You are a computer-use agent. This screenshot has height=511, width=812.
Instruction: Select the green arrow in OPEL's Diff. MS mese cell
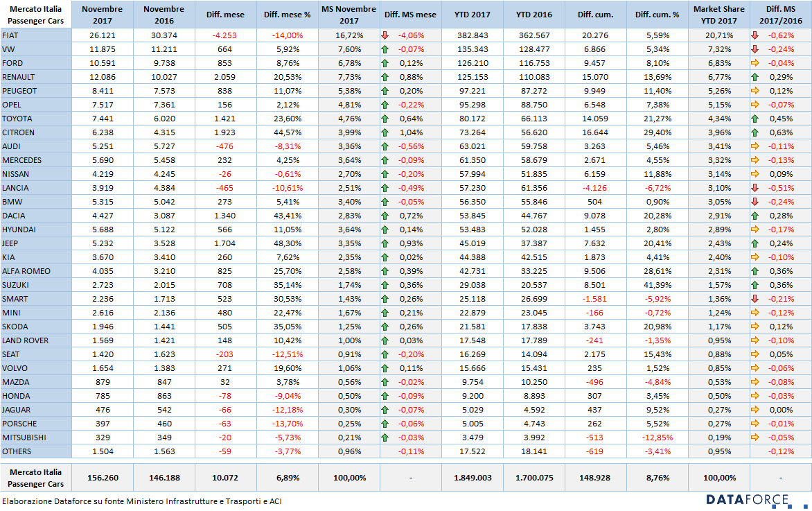point(385,105)
